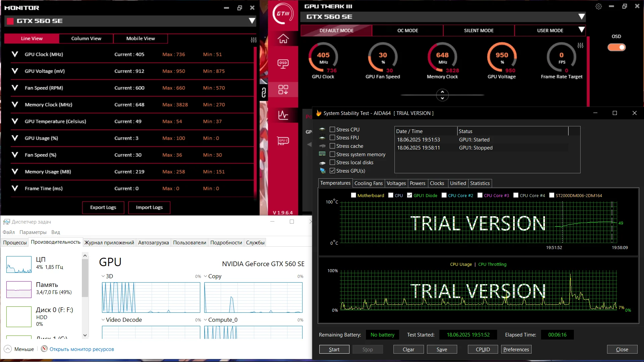Screen dimensions: 644x362
Task: Open the OSD settings sidebar icon
Action: click(x=283, y=64)
